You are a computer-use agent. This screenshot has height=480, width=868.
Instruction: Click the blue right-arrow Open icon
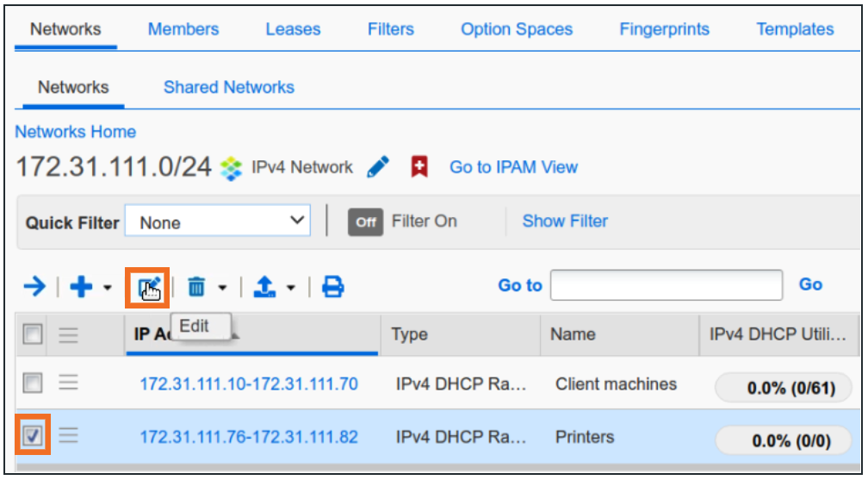pos(34,287)
